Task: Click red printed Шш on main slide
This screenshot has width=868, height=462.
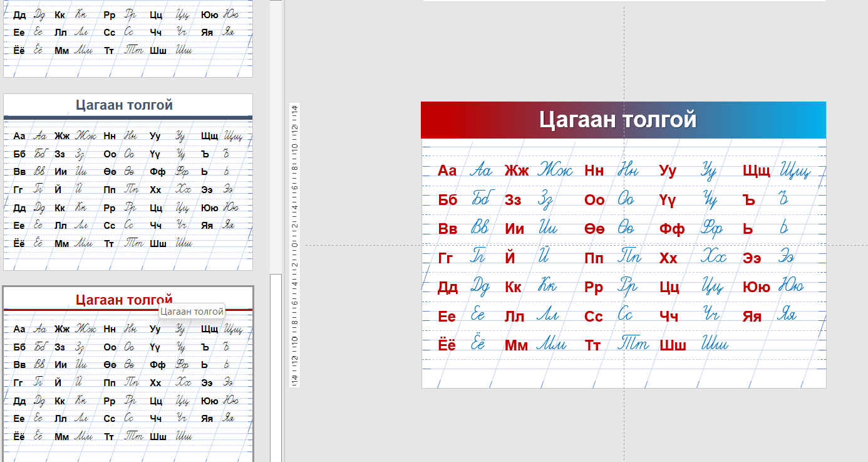Action: click(673, 345)
